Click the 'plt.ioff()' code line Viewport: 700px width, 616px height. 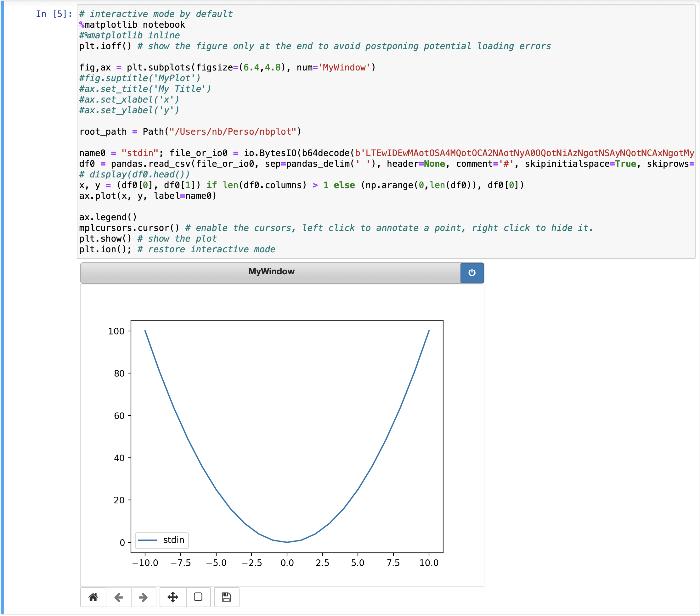click(315, 46)
